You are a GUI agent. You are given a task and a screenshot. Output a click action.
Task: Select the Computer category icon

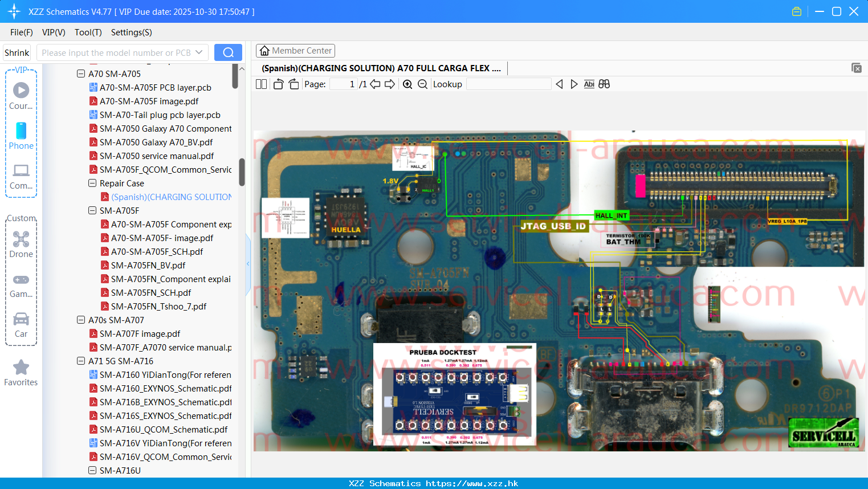[x=21, y=176]
